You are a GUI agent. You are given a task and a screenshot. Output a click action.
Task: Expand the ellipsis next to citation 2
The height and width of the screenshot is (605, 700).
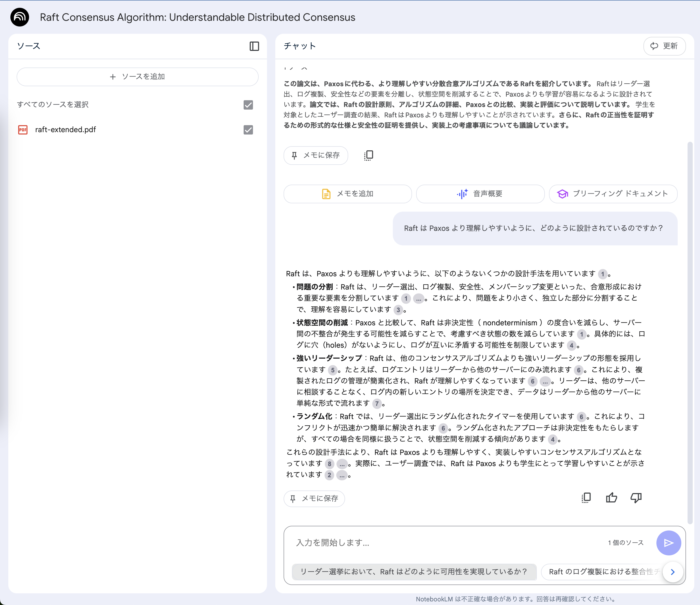pos(342,475)
